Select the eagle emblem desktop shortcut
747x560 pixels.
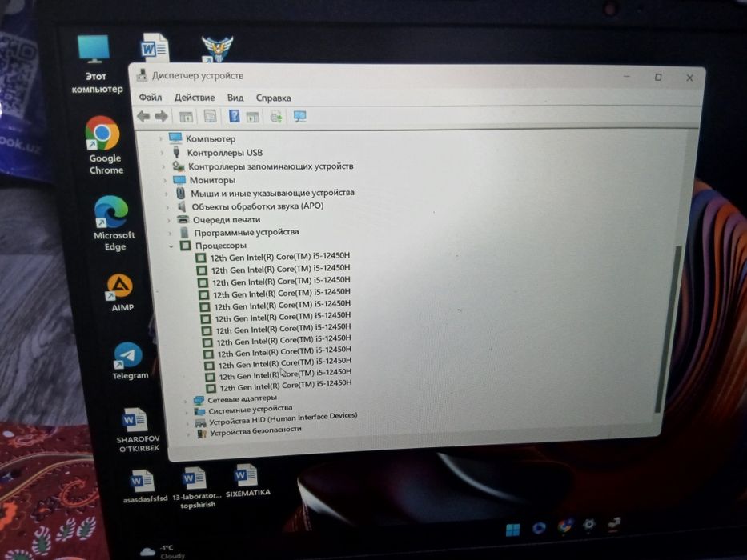217,49
